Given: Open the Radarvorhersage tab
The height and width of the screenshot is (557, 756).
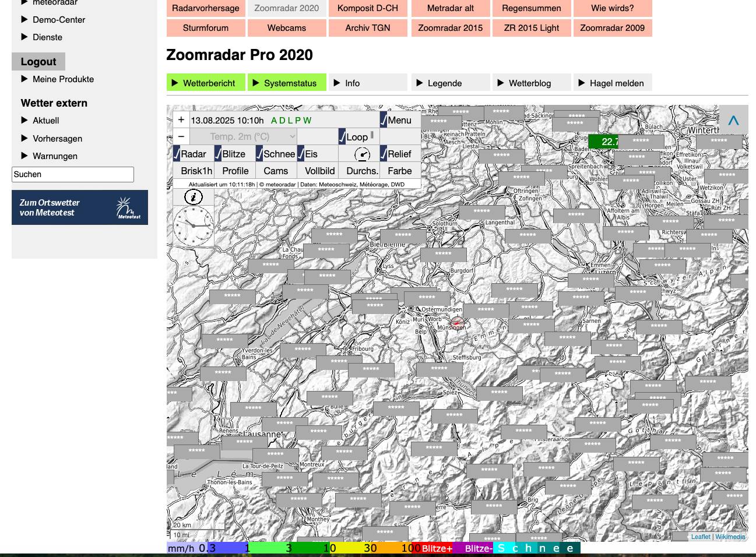Looking at the screenshot, I should point(206,8).
